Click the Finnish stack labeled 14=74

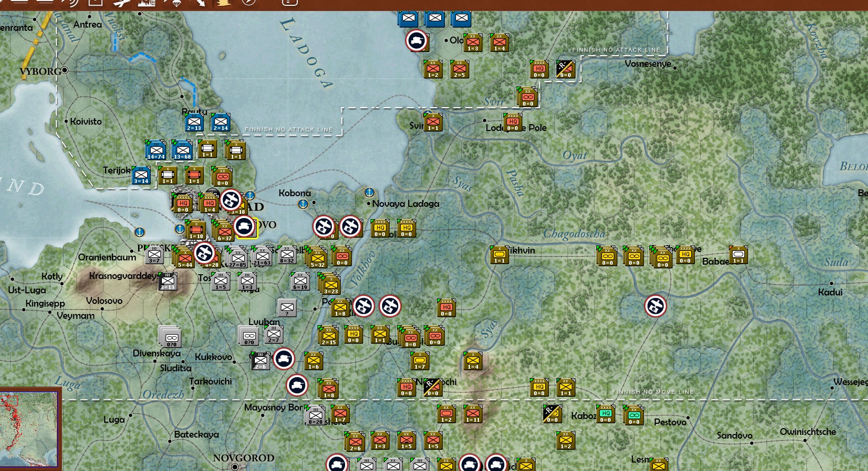156,151
